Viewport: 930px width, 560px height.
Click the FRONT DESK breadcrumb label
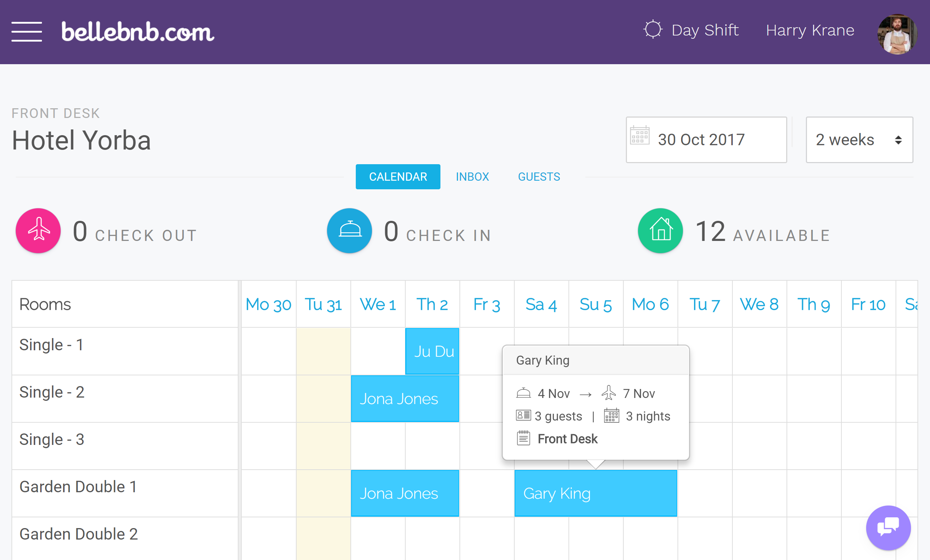tap(56, 113)
